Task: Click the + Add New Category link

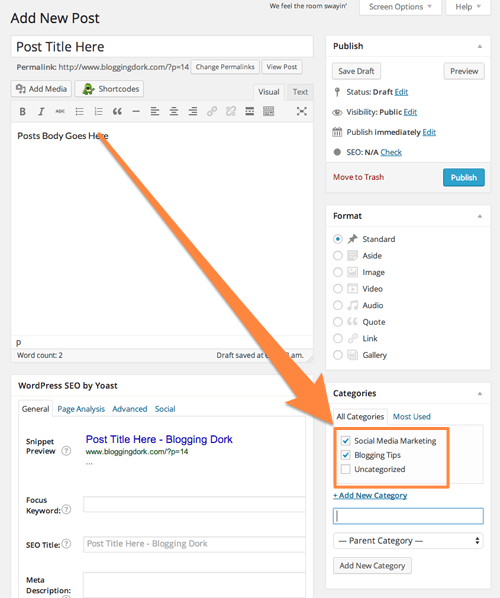Action: [370, 495]
